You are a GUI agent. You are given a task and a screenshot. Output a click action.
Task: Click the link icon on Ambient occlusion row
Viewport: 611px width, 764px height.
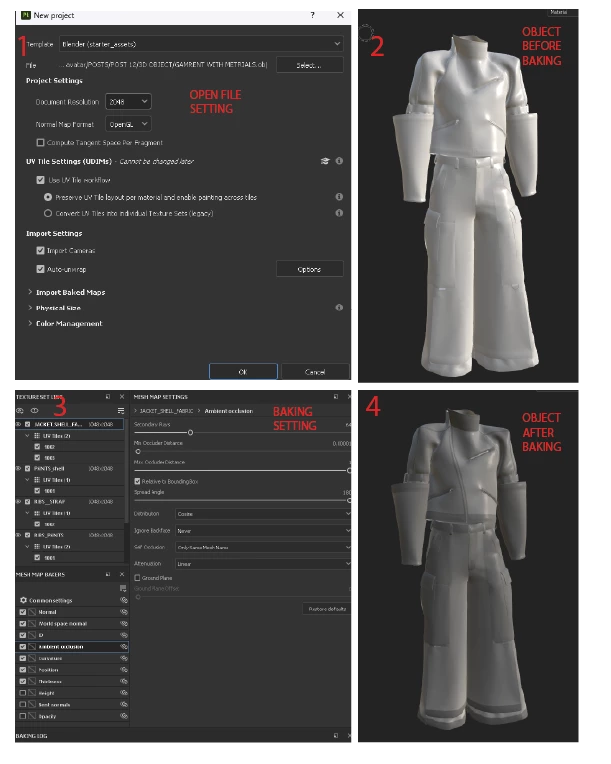click(124, 647)
